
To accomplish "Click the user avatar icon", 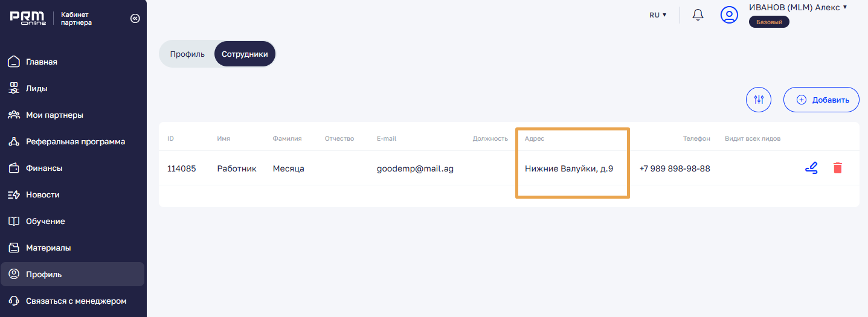I will (x=729, y=15).
